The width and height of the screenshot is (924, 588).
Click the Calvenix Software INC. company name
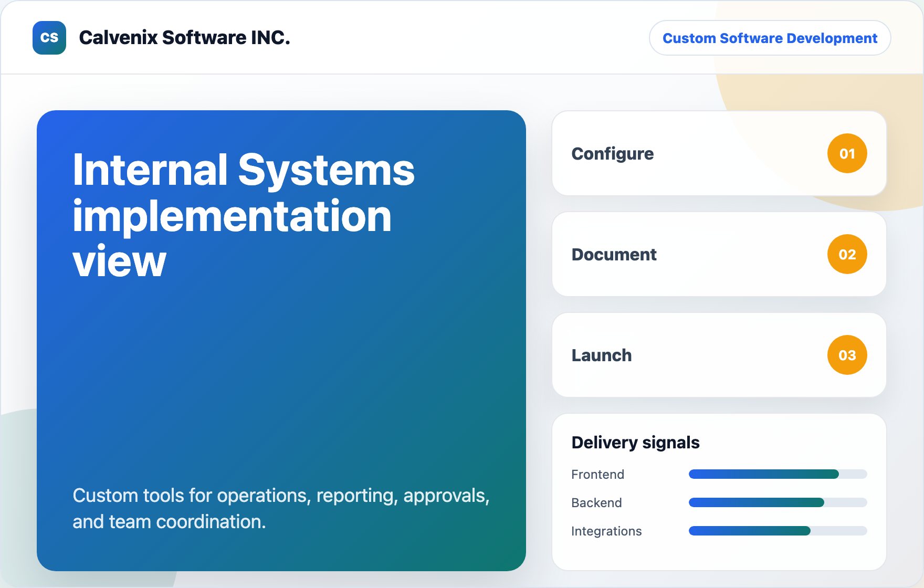[x=184, y=38]
